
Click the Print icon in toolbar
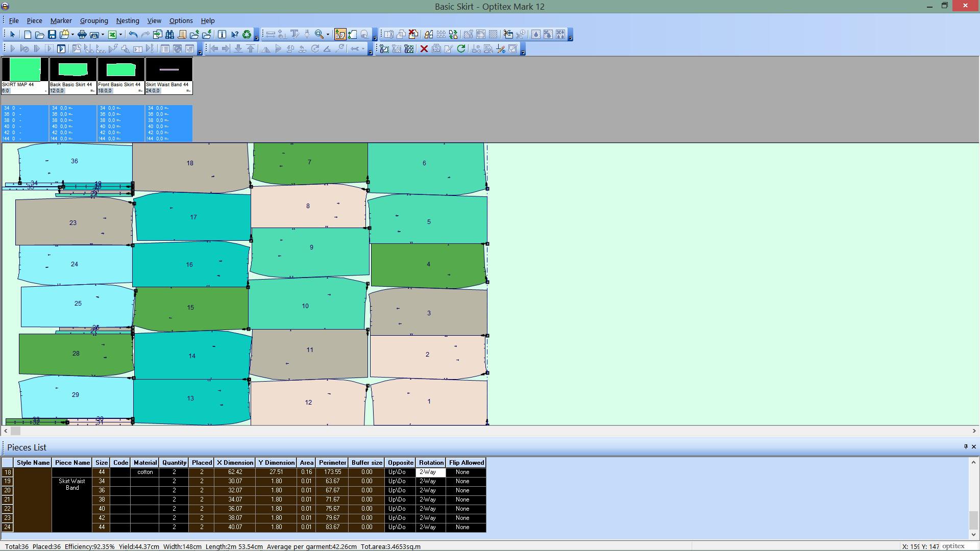(82, 35)
